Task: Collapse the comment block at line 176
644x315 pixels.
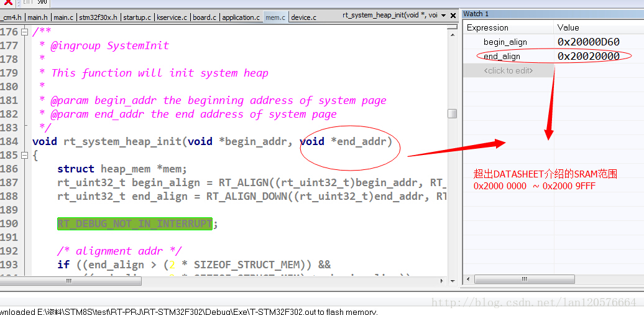Action: (25, 32)
